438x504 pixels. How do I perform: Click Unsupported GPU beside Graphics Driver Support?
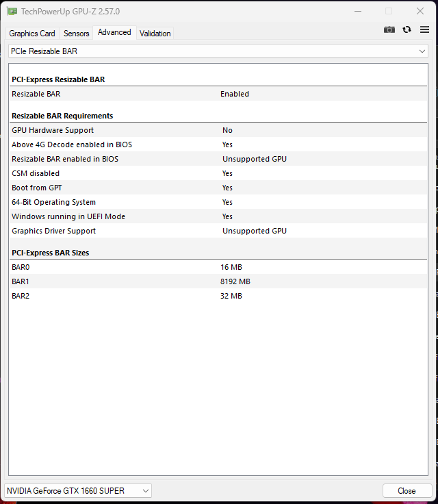click(x=255, y=231)
